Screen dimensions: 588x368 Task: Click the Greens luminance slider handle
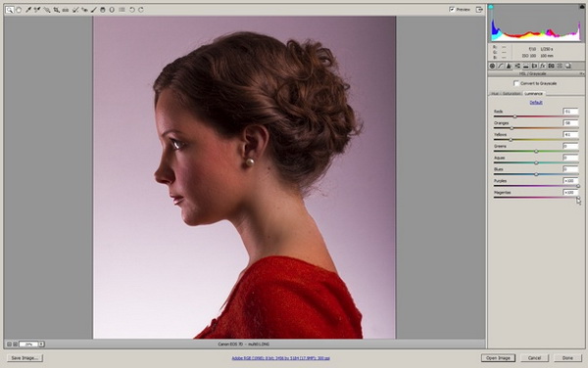[536, 152]
